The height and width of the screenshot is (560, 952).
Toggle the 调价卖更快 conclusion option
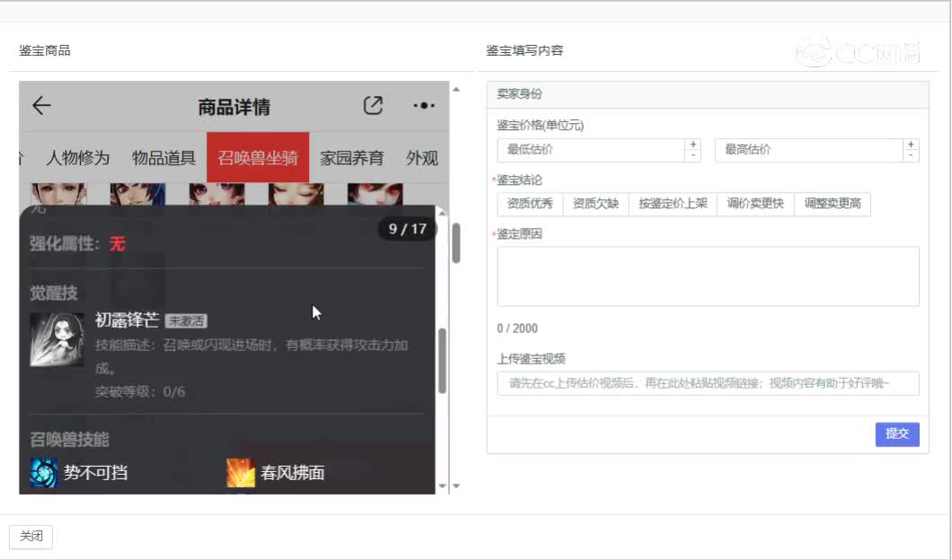tap(754, 204)
